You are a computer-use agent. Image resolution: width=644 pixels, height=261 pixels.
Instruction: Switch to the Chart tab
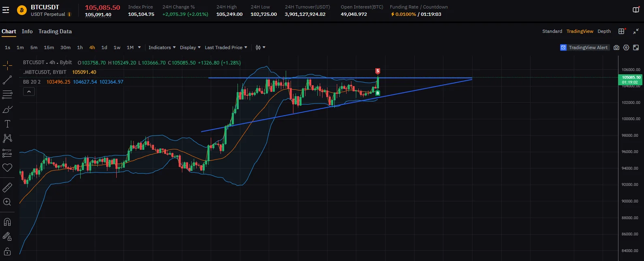[9, 31]
